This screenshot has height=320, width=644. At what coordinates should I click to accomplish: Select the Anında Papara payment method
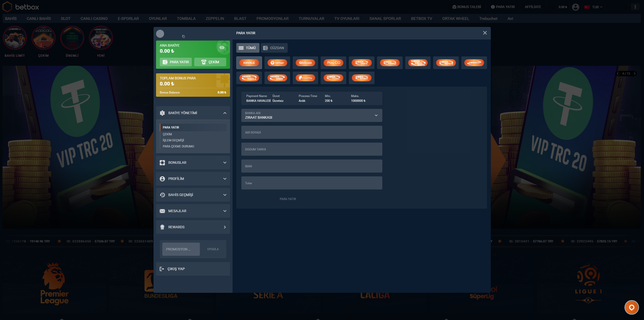coord(333,78)
